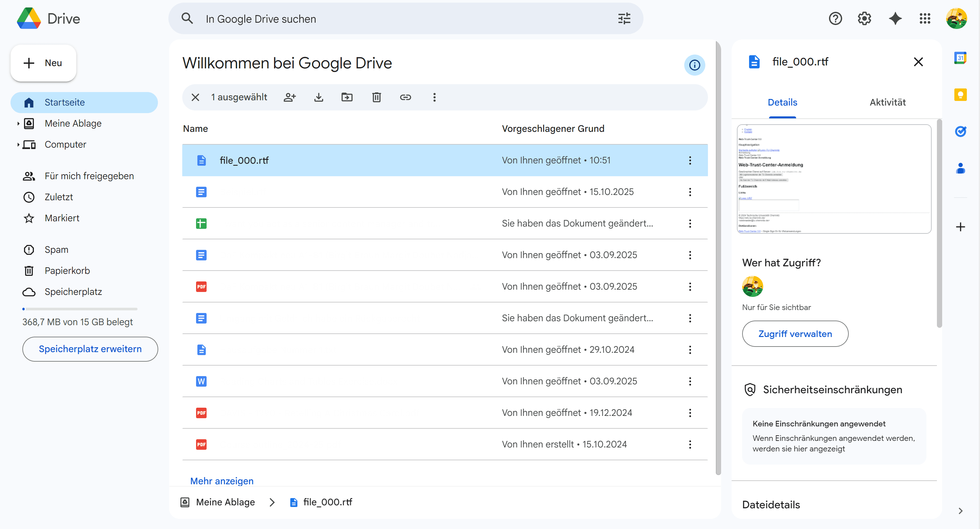Expand Meine Ablage tree arrow
The image size is (980, 529).
click(18, 124)
